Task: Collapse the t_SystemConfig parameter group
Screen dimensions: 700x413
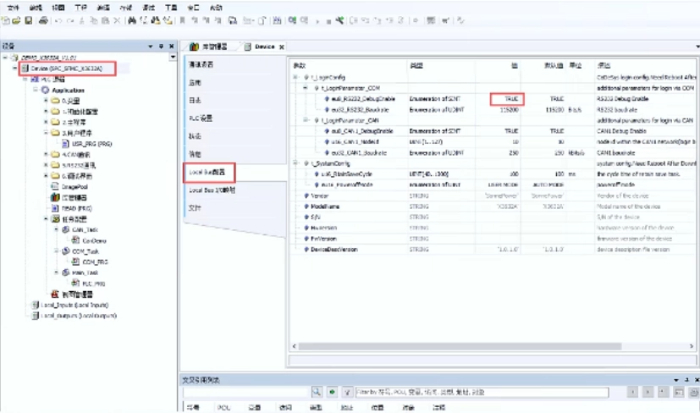Action: (294, 164)
